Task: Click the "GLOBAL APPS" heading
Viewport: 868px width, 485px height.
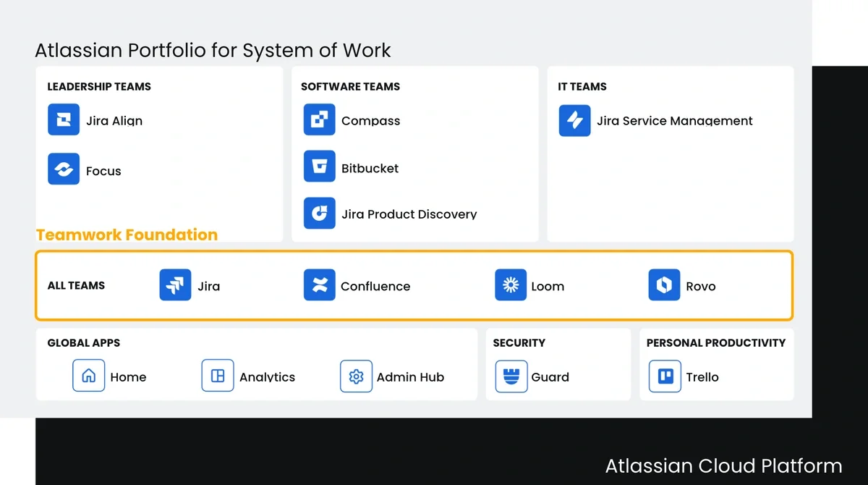Action: pyautogui.click(x=84, y=343)
